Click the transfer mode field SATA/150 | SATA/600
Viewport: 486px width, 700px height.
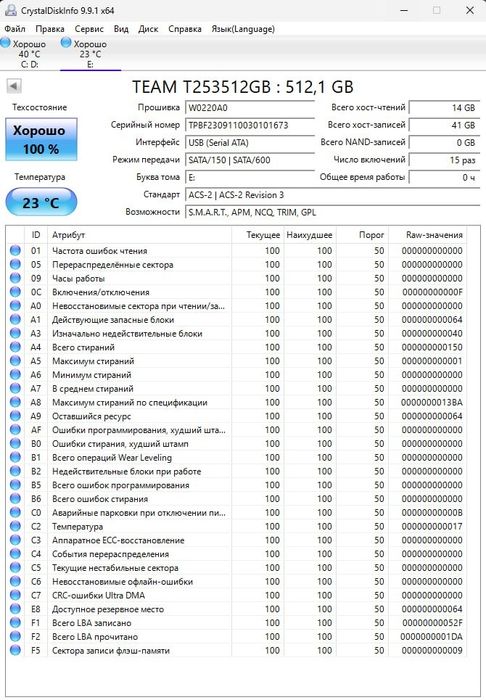pyautogui.click(x=250, y=160)
